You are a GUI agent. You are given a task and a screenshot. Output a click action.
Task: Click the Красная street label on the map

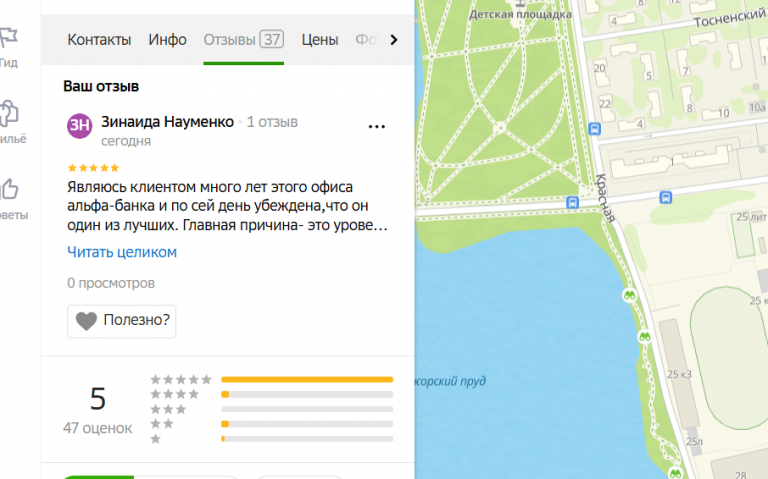(604, 197)
